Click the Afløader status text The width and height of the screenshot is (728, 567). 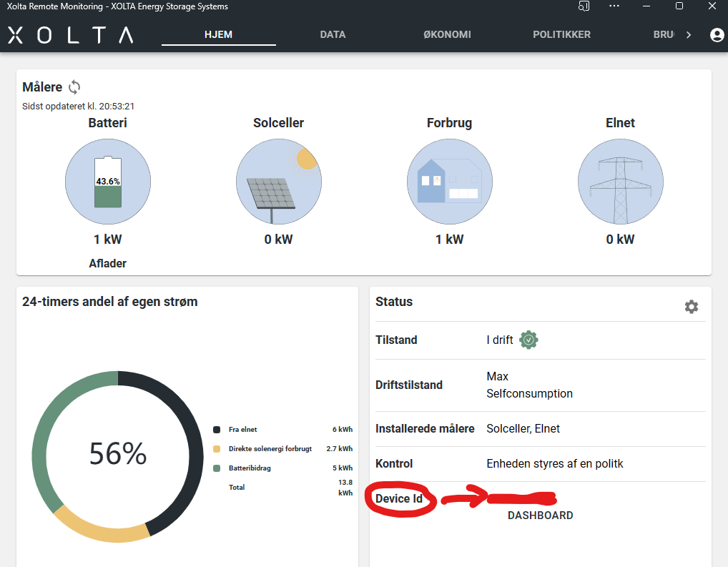(x=108, y=263)
